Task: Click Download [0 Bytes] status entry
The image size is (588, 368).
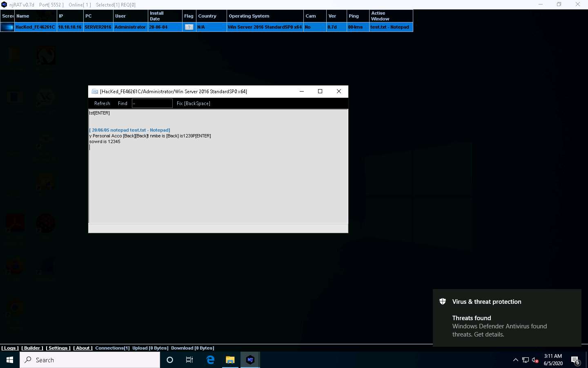Action: [193, 348]
